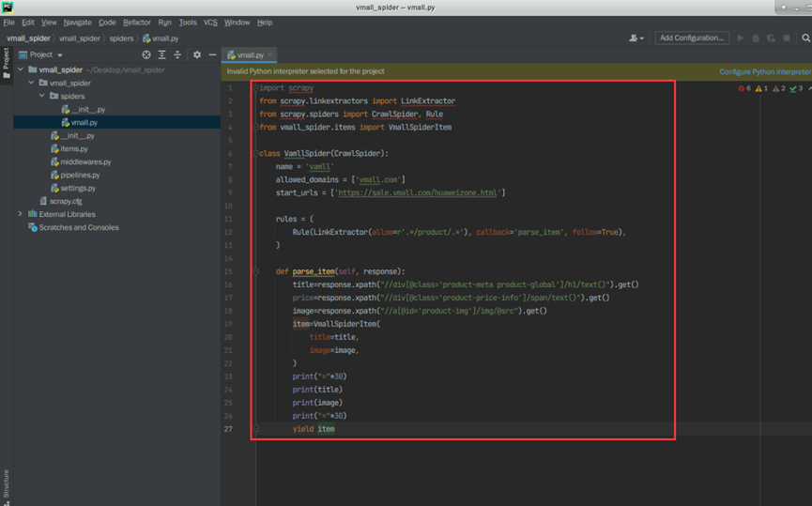
Task: Click the Configure Python interpreter link
Action: [764, 71]
